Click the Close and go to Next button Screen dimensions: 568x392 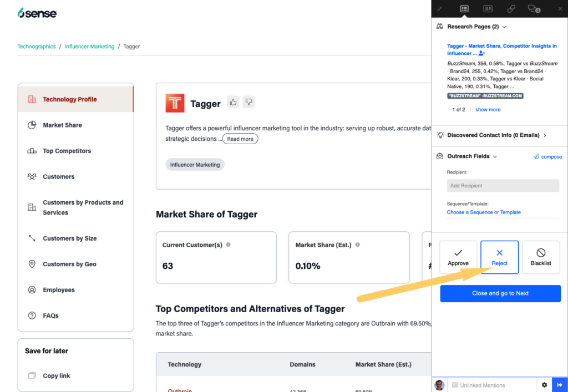[x=500, y=293]
